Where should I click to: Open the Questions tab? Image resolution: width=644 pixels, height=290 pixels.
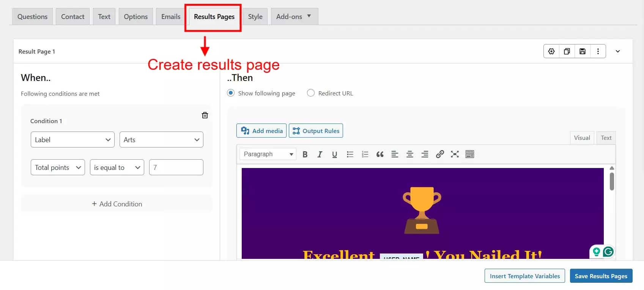(33, 17)
